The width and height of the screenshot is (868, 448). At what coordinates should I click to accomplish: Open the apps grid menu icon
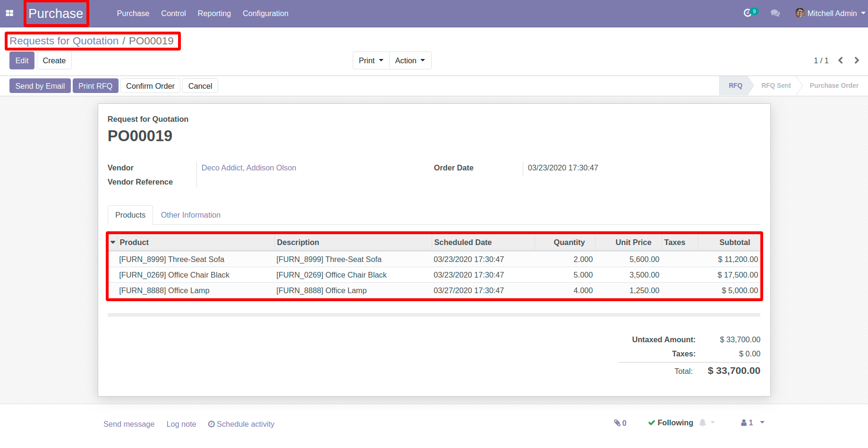pyautogui.click(x=9, y=13)
